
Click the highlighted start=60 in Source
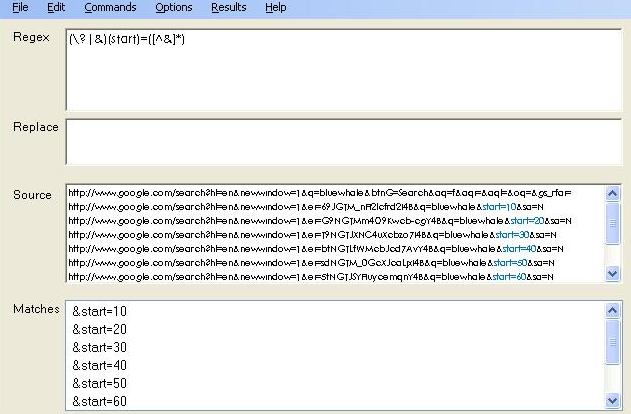509,277
